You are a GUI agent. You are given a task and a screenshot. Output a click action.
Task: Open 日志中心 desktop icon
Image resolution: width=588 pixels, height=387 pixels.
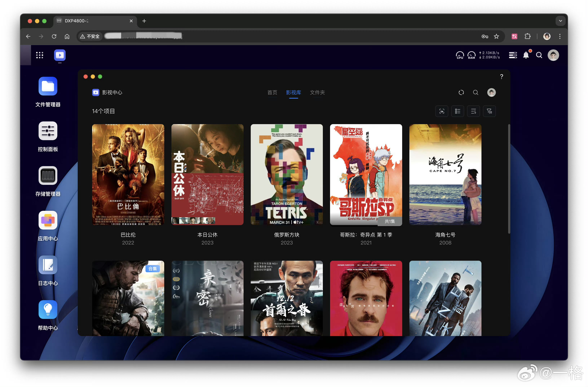click(48, 265)
